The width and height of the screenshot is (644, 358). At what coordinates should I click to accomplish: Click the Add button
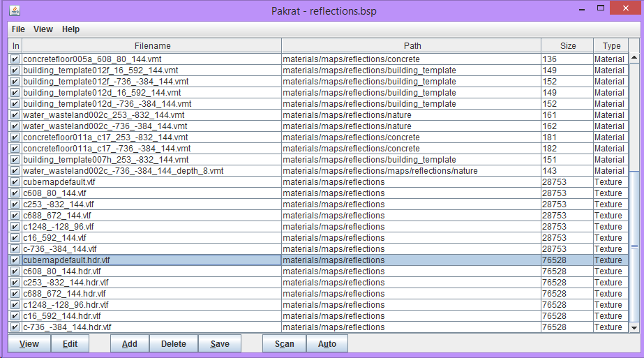point(129,343)
